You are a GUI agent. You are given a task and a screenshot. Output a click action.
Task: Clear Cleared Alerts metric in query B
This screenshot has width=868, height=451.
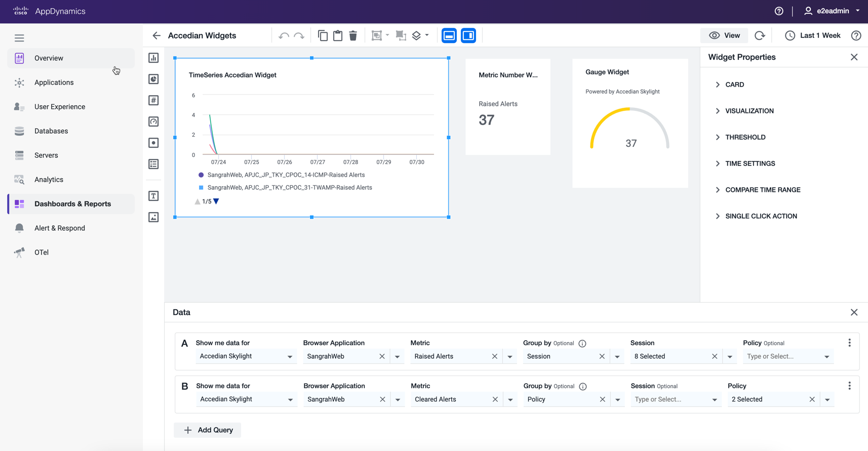coord(495,399)
